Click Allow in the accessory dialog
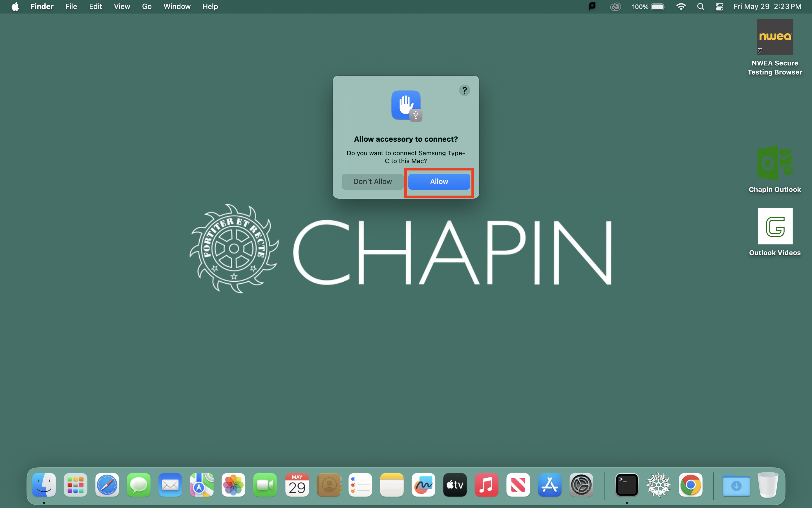The image size is (812, 508). click(439, 181)
